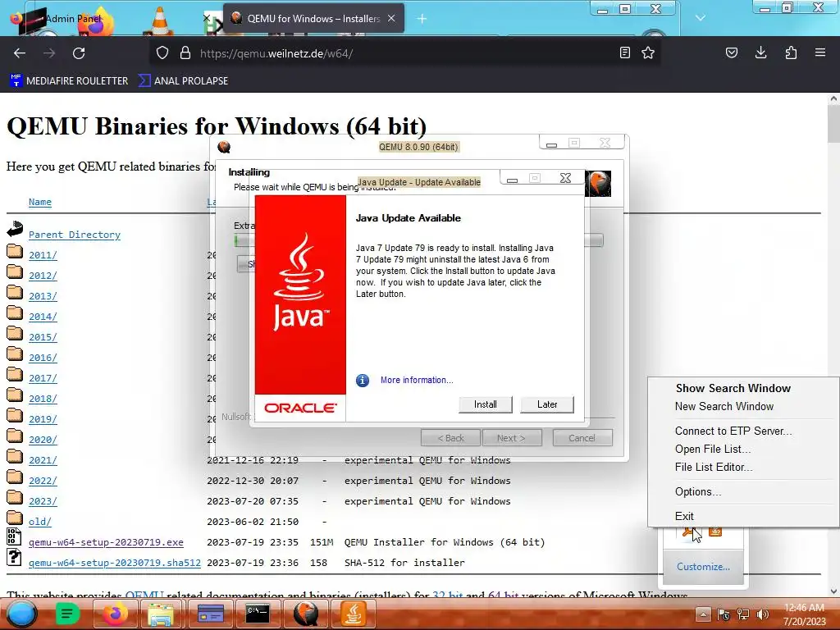
Task: Open Options... from the tray menu
Action: 698,492
